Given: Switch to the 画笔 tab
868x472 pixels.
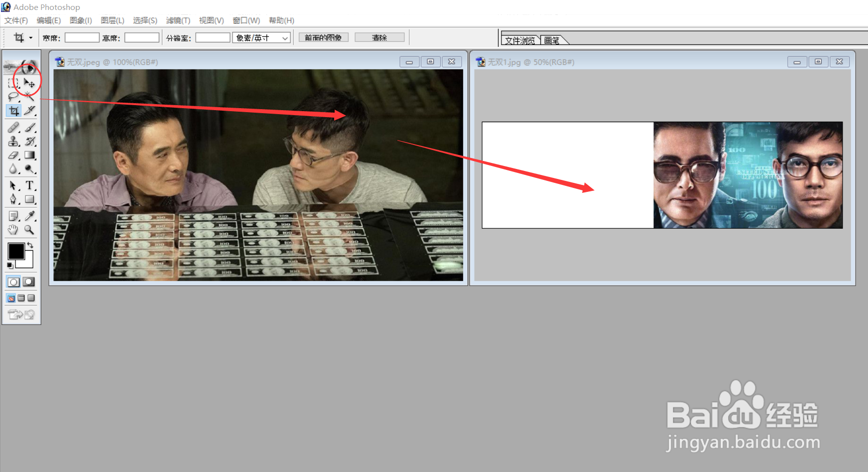Looking at the screenshot, I should [x=552, y=40].
